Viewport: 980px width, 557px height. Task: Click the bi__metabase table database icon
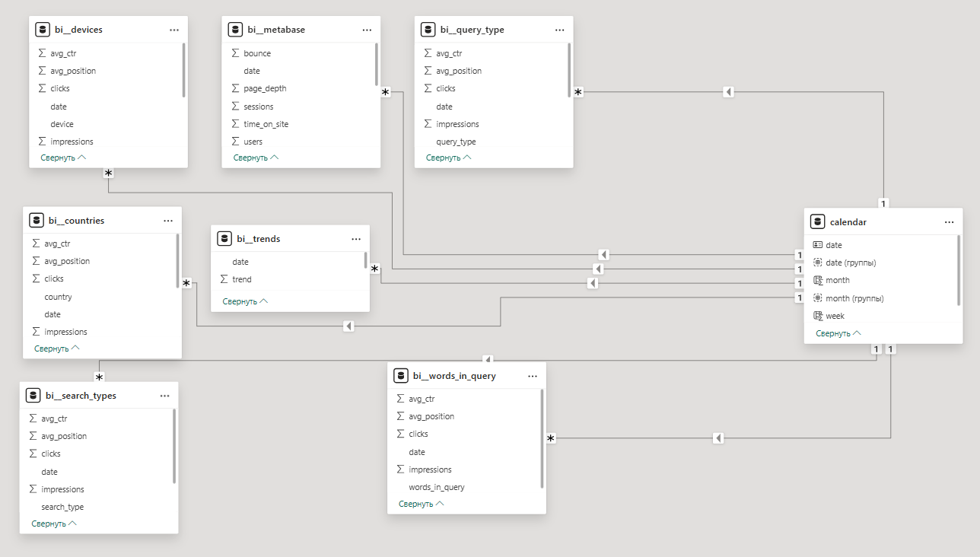[x=235, y=30]
